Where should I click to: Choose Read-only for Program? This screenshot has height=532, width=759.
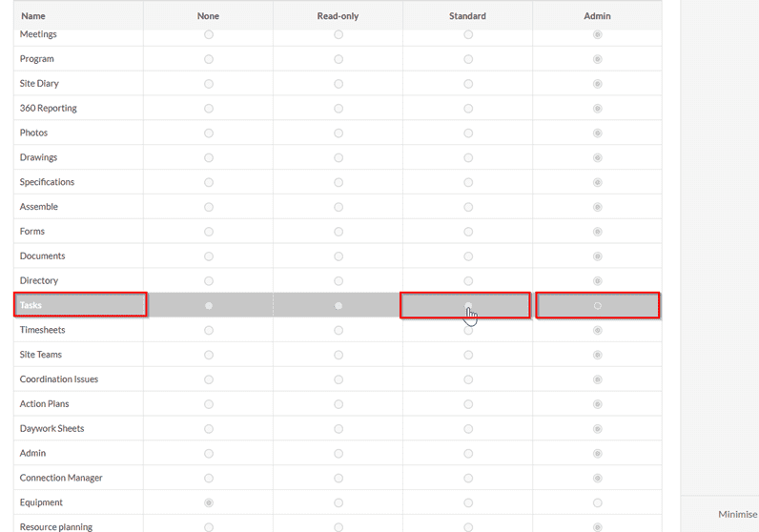[x=338, y=59]
